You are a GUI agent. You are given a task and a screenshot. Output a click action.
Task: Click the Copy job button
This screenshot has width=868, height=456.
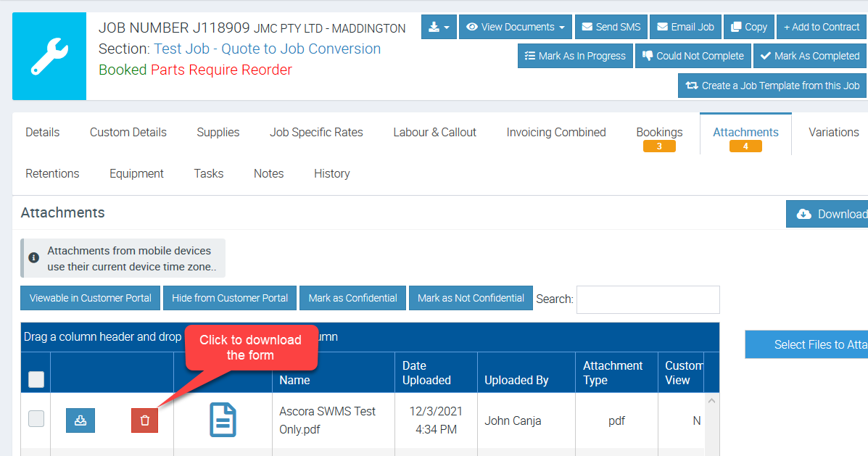pos(748,27)
